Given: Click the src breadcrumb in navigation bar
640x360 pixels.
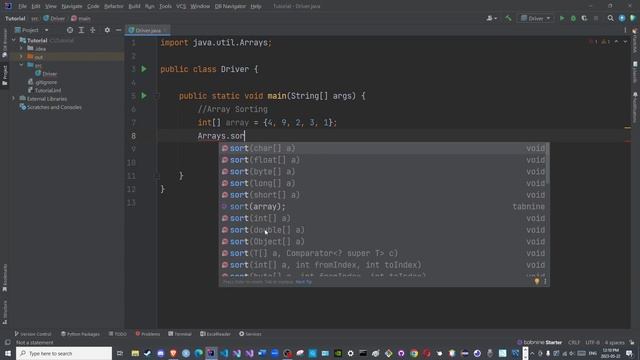Looking at the screenshot, I should [x=35, y=18].
